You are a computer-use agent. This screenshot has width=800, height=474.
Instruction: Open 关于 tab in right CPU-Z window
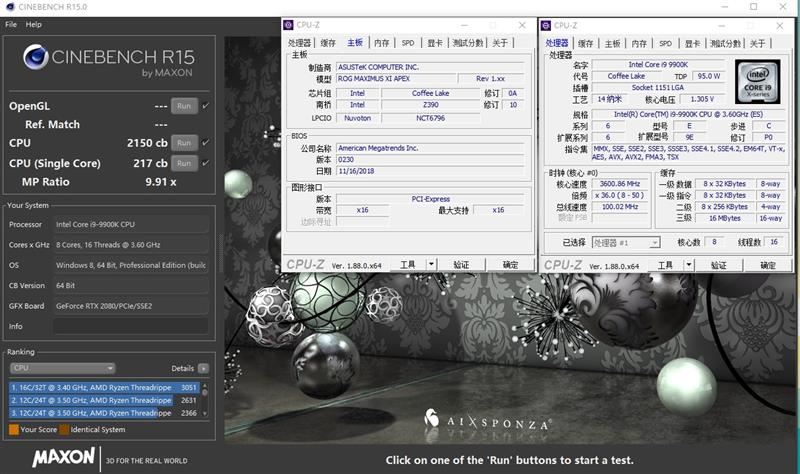pyautogui.click(x=758, y=43)
